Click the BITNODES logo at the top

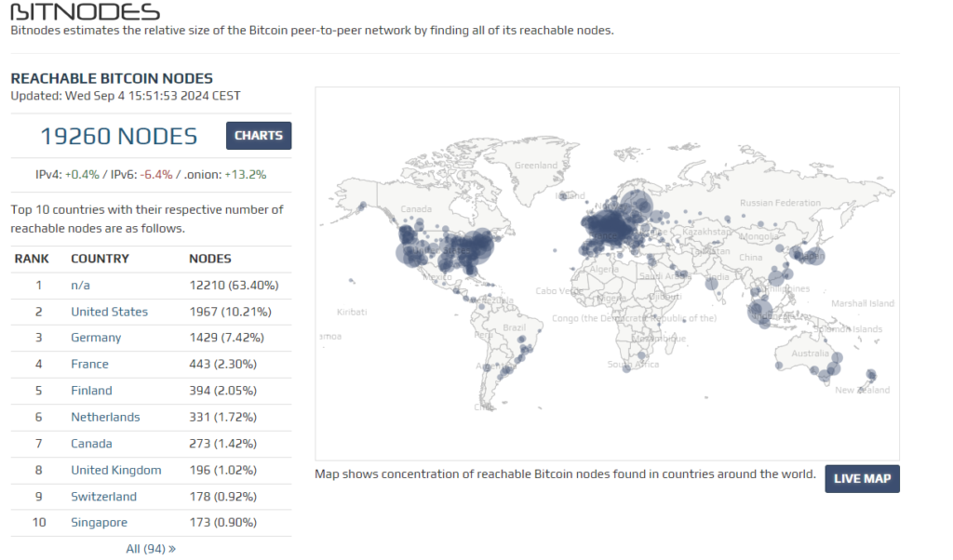coord(85,12)
